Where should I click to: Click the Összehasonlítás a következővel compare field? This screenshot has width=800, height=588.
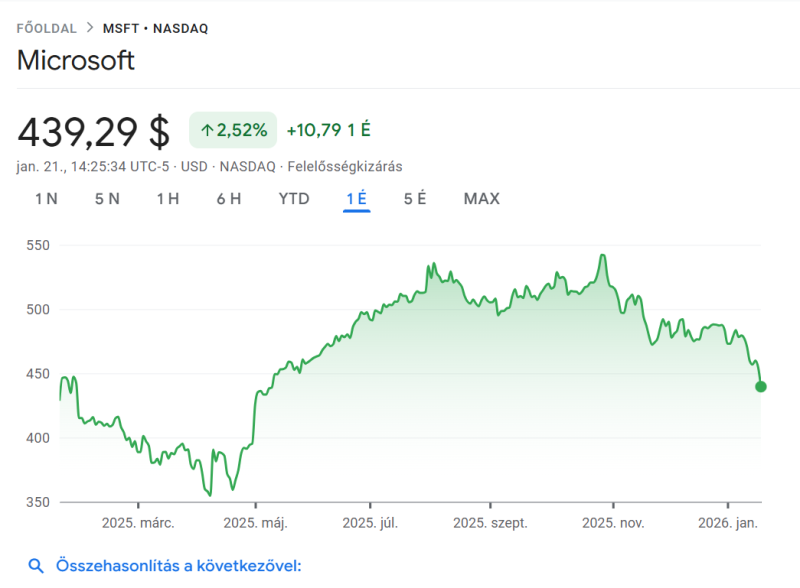coord(178,567)
